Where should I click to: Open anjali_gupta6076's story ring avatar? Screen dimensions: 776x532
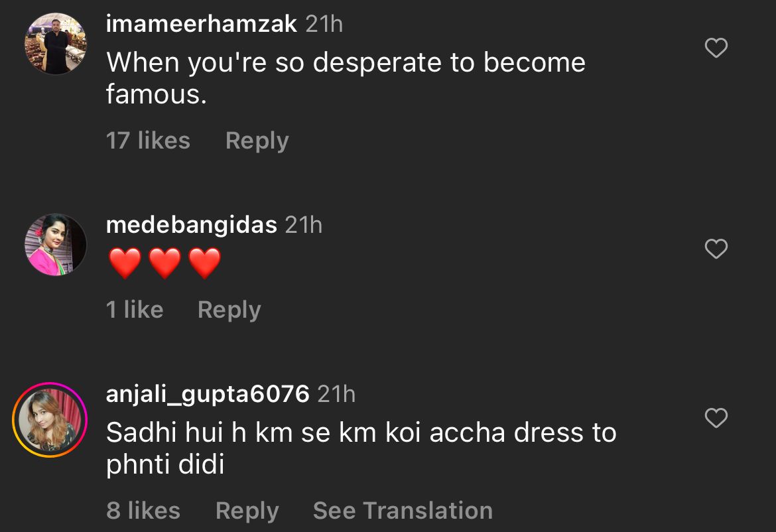50,420
